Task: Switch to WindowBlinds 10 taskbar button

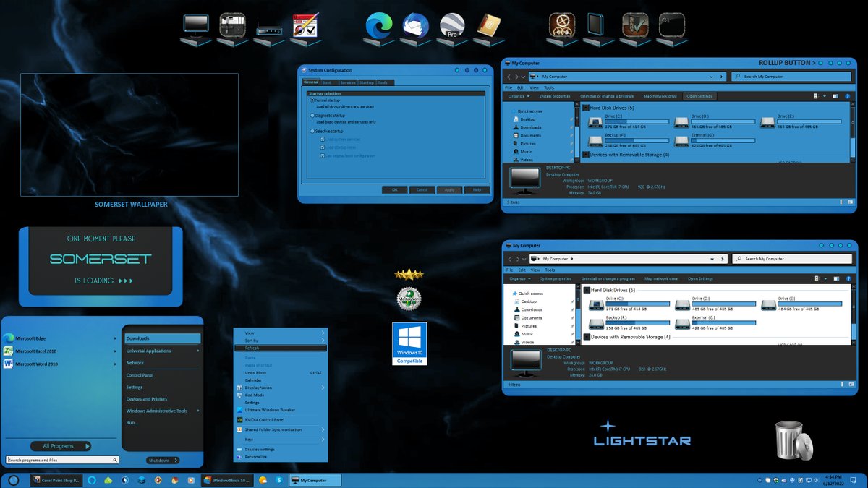Action: (226, 480)
